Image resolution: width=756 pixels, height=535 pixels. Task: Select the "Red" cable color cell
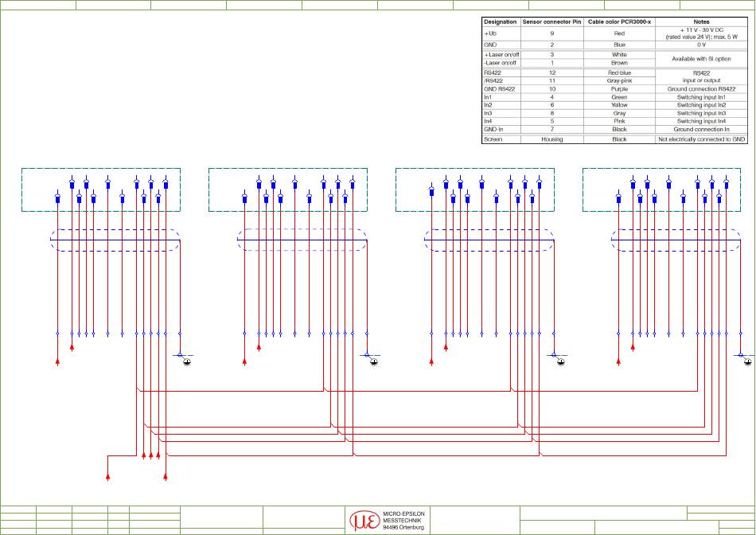point(620,33)
